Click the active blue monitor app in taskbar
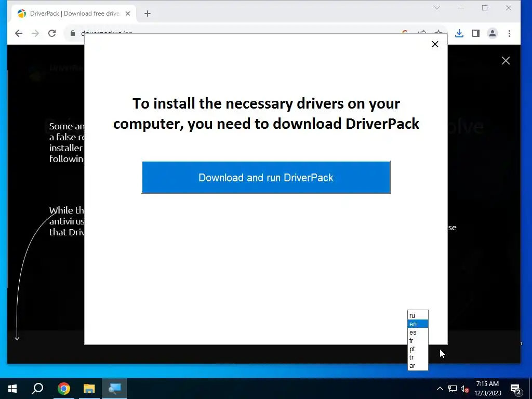This screenshot has height=399, width=532. 115,389
